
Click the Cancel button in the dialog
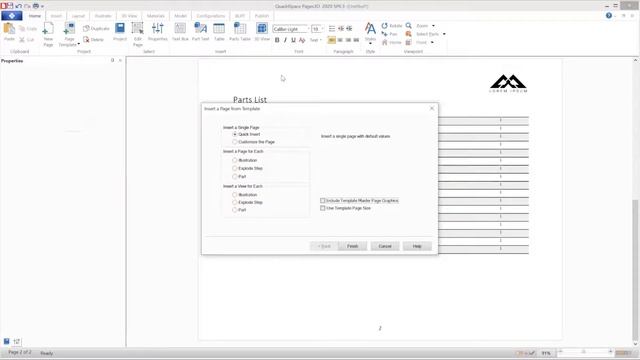coord(385,246)
